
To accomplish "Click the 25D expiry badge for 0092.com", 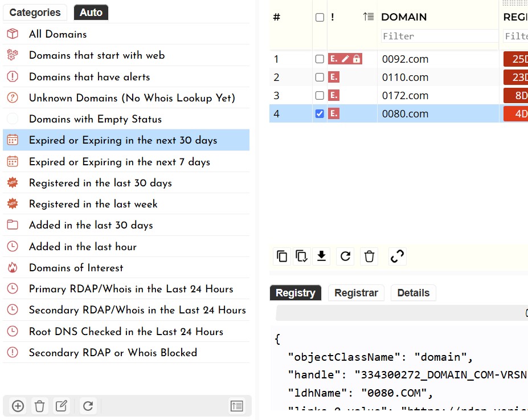I will click(516, 59).
